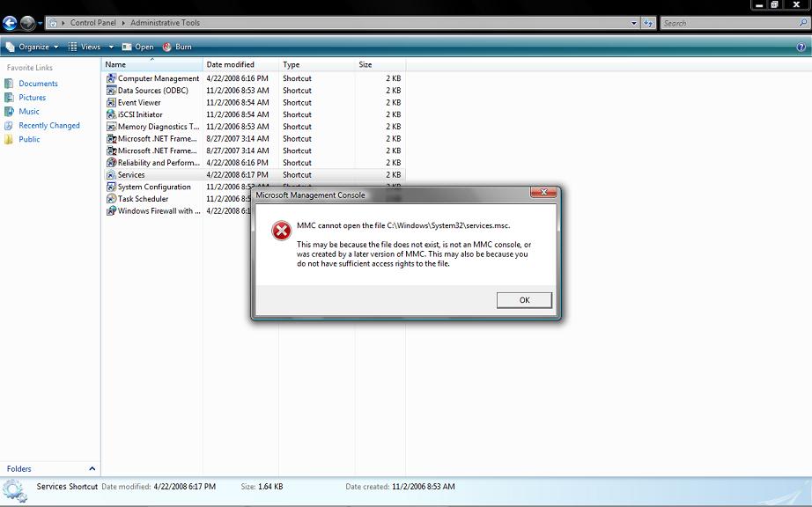Click the 4/22/2008 6:16 PM date for Computer Management
The width and height of the screenshot is (812, 507).
(x=237, y=78)
